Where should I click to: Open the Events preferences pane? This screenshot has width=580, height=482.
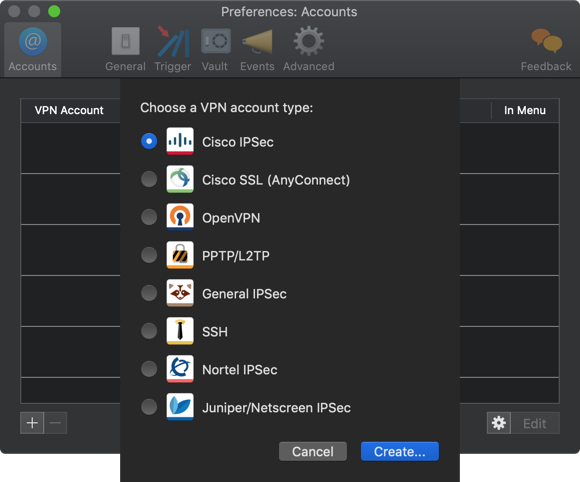coord(257,50)
